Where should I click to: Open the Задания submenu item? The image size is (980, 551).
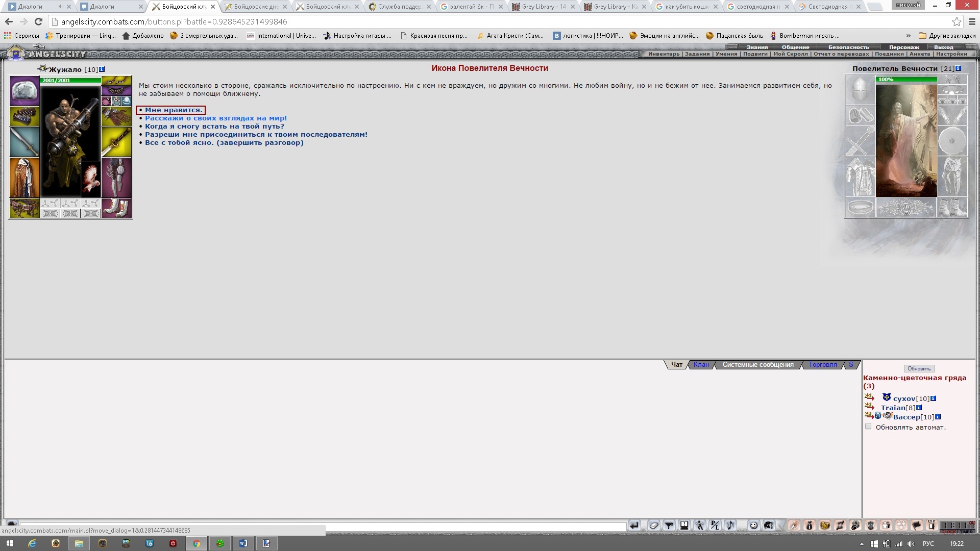[697, 54]
